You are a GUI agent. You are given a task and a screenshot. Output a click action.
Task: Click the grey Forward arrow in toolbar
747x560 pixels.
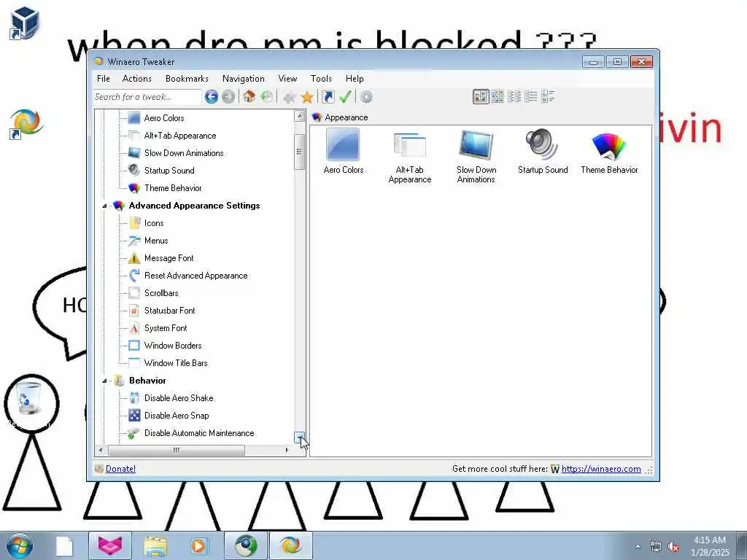(228, 97)
